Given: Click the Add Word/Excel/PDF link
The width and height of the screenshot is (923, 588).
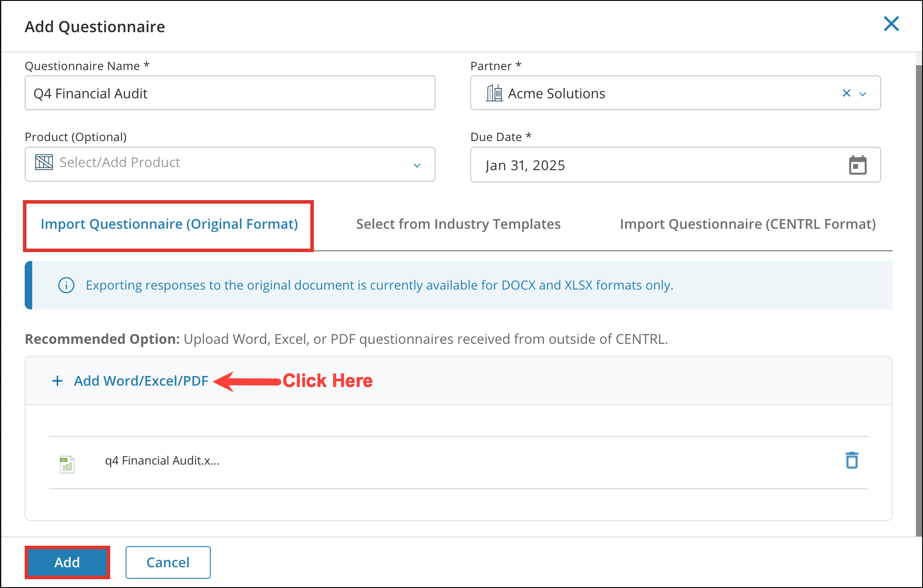Looking at the screenshot, I should click(141, 380).
